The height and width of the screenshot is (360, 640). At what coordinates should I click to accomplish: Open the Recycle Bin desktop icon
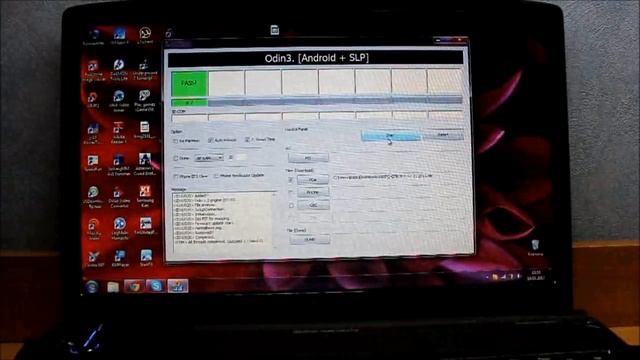click(x=536, y=248)
